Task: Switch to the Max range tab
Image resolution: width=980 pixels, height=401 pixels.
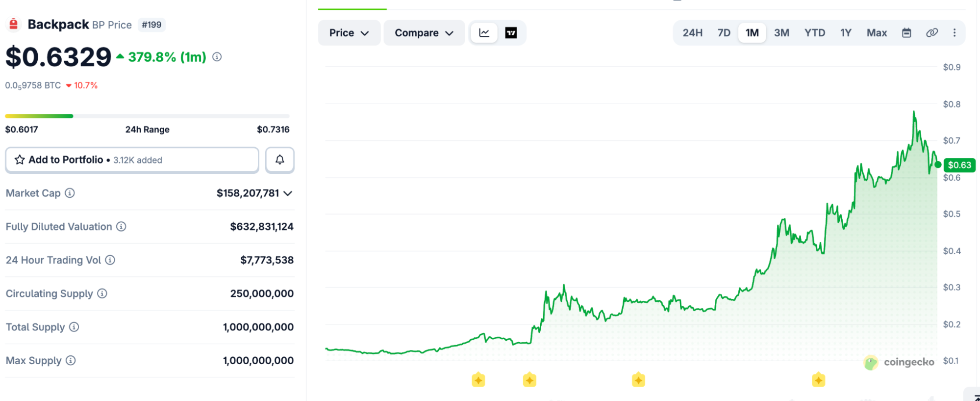Action: (x=877, y=33)
